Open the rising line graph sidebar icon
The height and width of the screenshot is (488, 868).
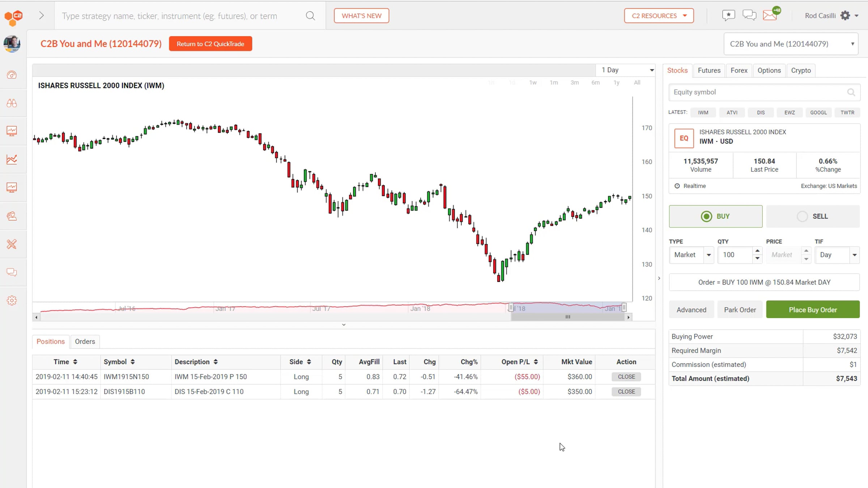pyautogui.click(x=12, y=159)
